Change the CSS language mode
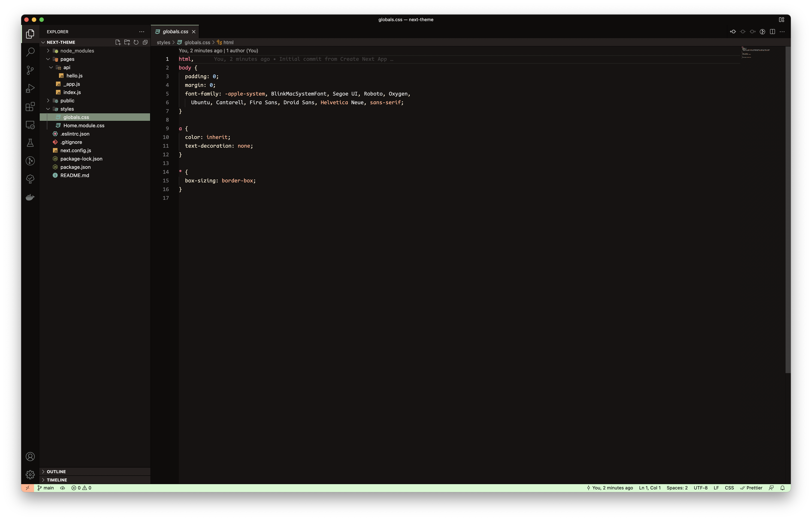 tap(729, 488)
